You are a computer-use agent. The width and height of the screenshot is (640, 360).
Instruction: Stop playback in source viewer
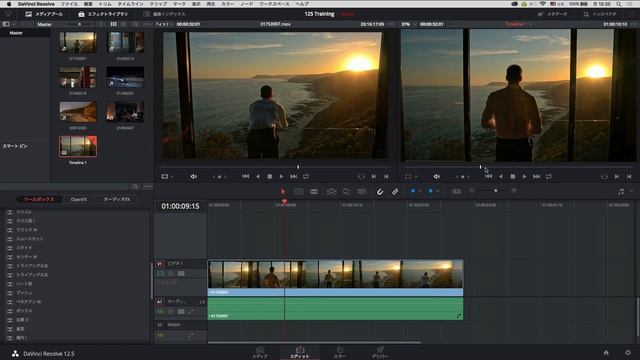(x=269, y=176)
